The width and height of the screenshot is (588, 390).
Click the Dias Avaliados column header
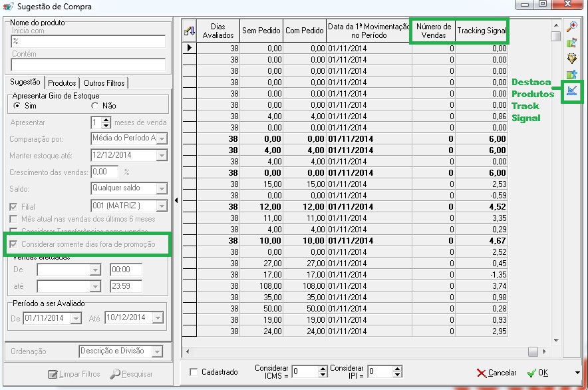pyautogui.click(x=218, y=31)
